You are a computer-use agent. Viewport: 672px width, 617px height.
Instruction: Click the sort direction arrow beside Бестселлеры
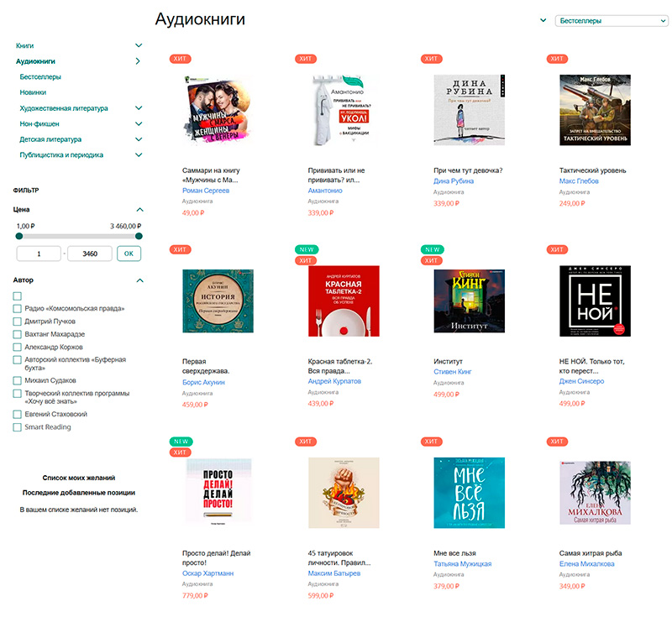pyautogui.click(x=543, y=21)
